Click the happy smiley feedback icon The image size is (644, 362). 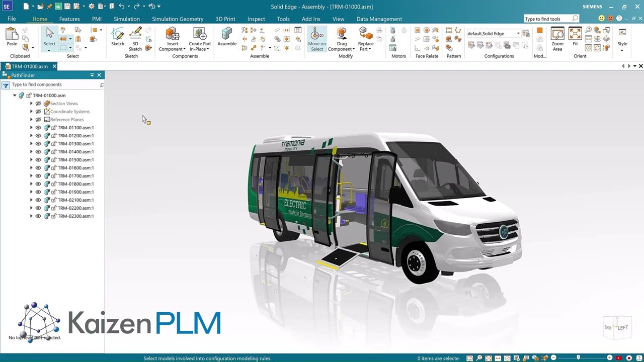[x=601, y=19]
